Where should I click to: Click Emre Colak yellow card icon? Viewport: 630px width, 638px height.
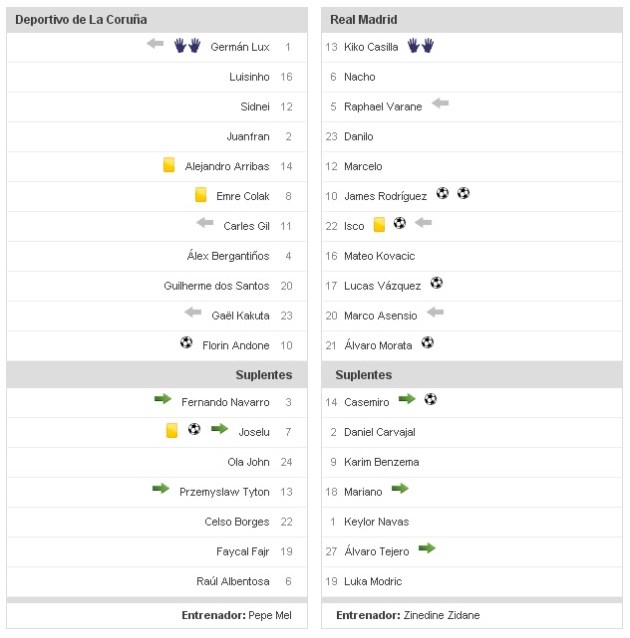(x=200, y=195)
